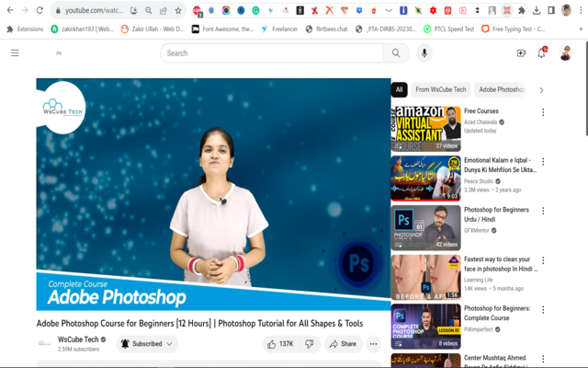Select the Adobe Photoshop filter chip
This screenshot has height=368, width=588.
coord(502,90)
